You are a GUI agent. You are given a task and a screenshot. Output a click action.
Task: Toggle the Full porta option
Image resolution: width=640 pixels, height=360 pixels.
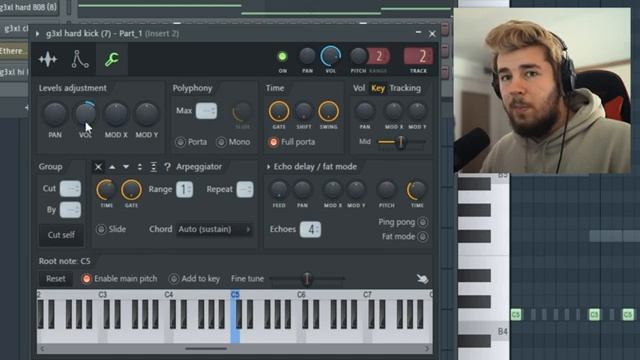(x=273, y=142)
